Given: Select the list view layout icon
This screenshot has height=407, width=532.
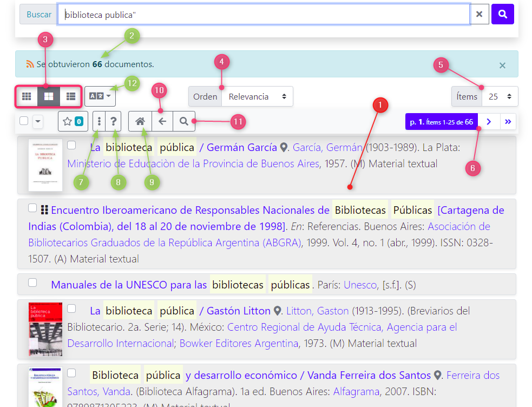Looking at the screenshot, I should coord(71,96).
